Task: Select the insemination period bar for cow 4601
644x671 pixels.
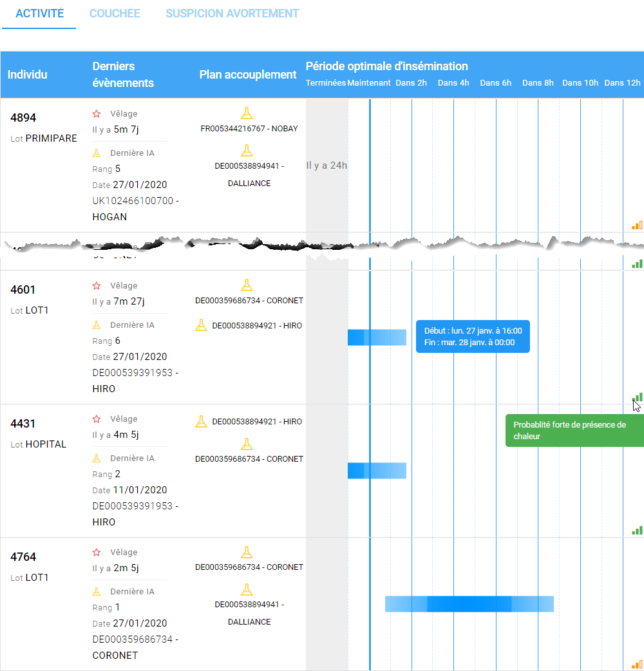Action: (x=377, y=337)
